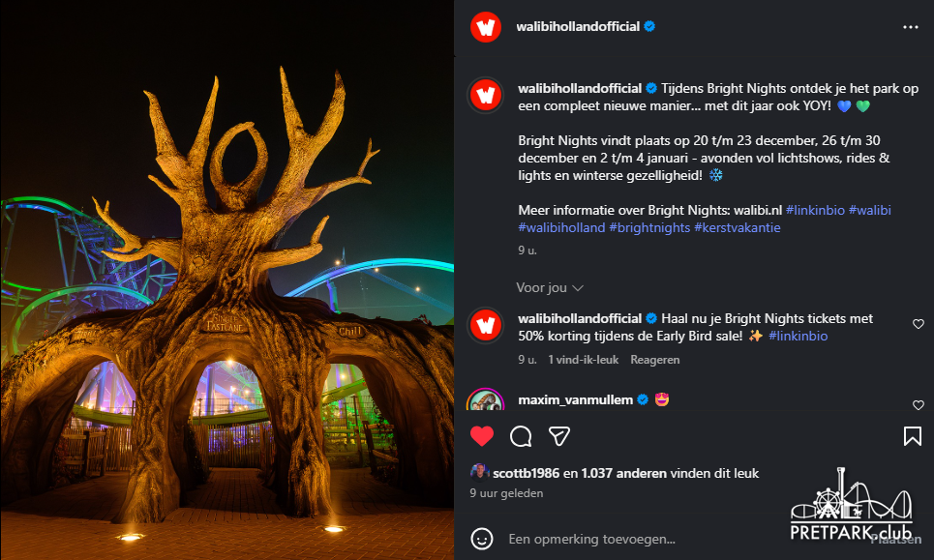Unlike the post with red heart

click(482, 436)
